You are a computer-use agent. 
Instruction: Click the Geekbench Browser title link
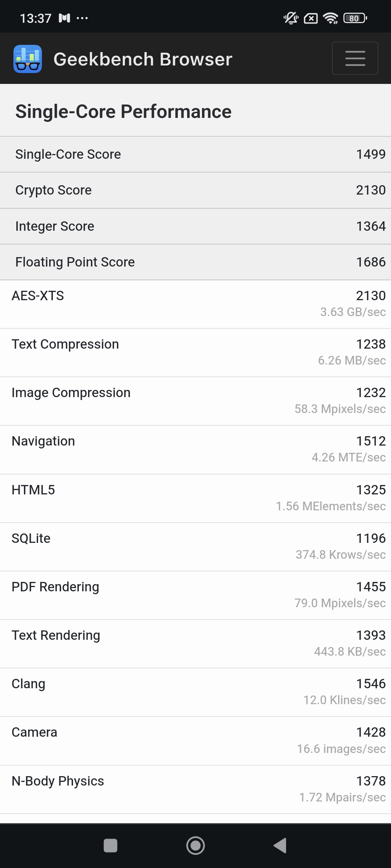(143, 59)
